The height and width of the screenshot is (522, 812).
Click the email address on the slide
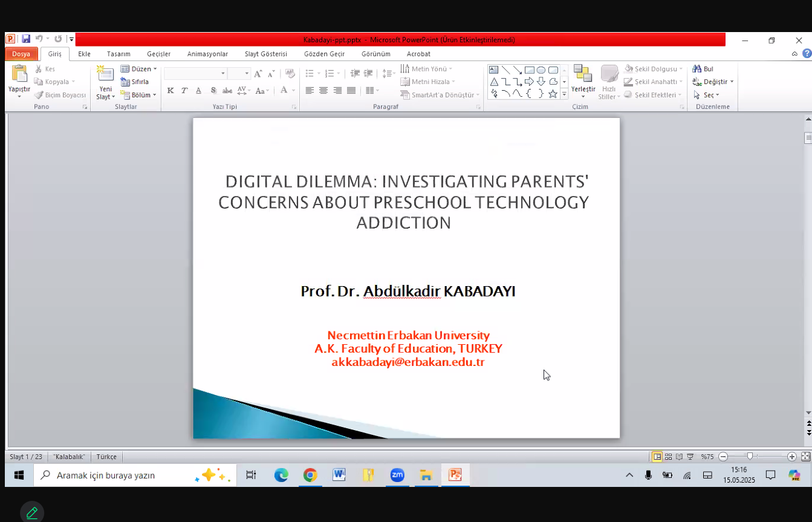tap(408, 362)
